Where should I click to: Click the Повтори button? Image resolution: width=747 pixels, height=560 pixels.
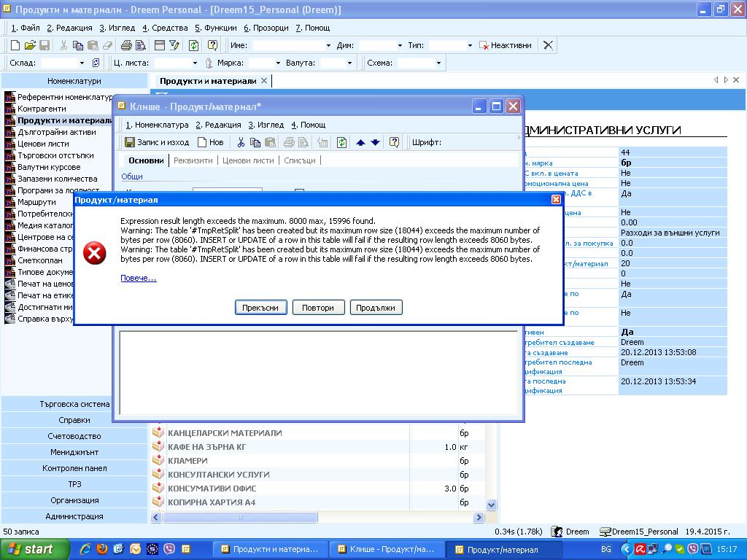[x=318, y=308]
